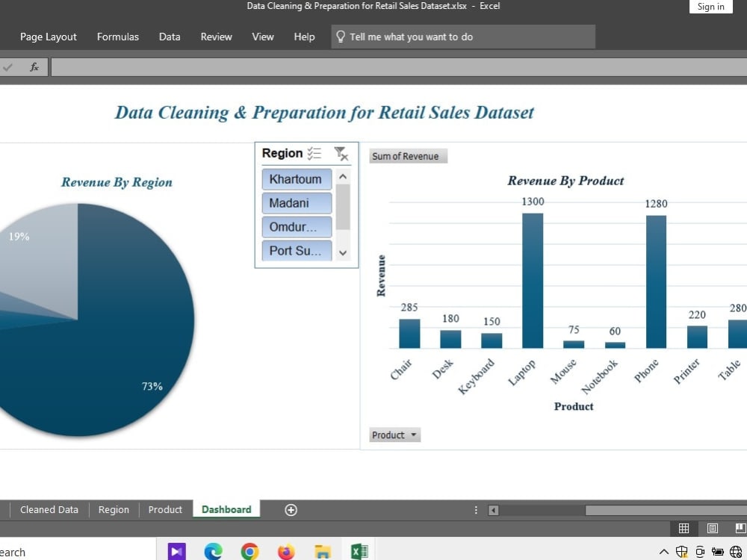Switch to Page Break Preview in status bar
The image size is (747, 560).
740,528
